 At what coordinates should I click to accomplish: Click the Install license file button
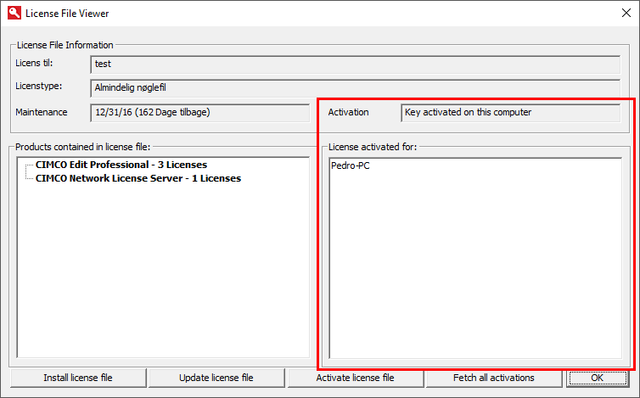coord(78,378)
